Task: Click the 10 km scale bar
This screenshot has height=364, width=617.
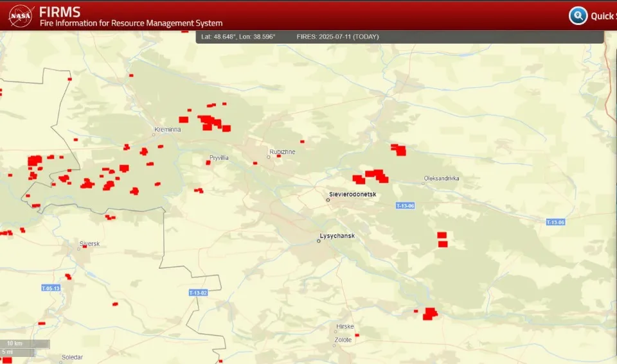Action: pyautogui.click(x=25, y=344)
